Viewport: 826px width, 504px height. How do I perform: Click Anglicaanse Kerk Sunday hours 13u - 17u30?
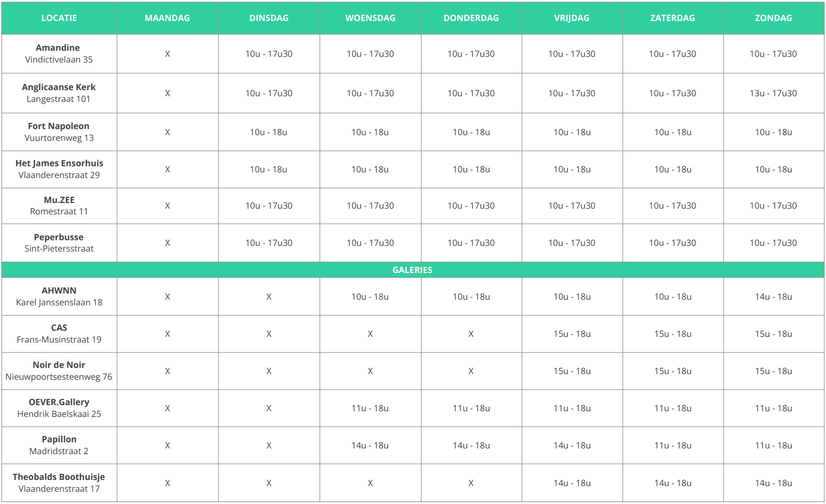pos(773,93)
